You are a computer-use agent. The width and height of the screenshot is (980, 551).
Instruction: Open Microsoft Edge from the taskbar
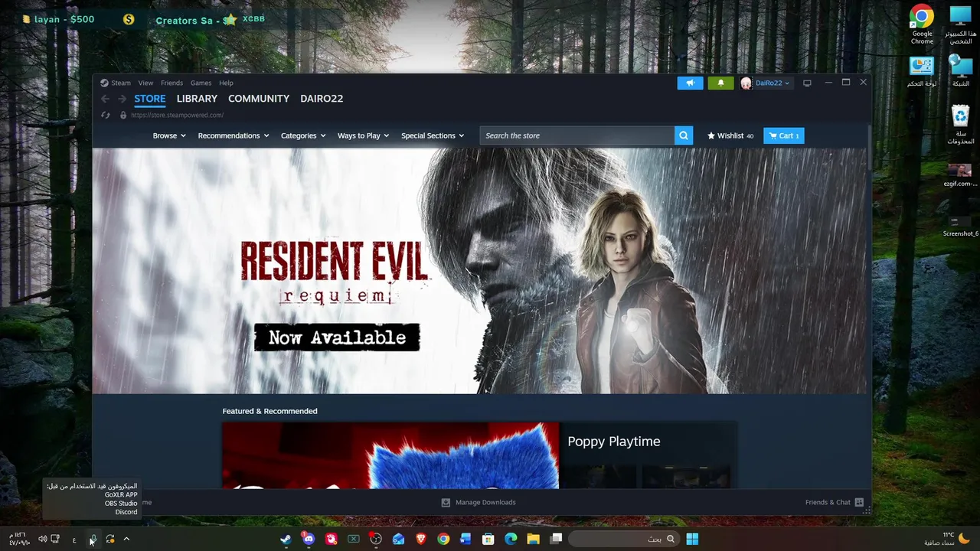click(x=511, y=539)
